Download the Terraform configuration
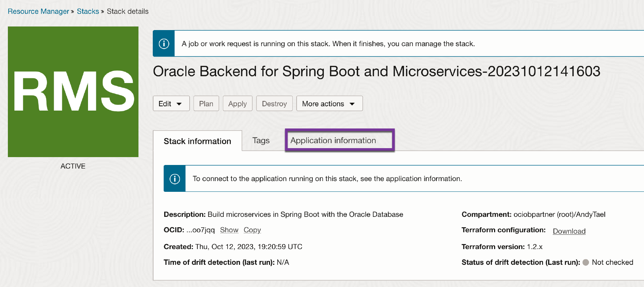This screenshot has width=644, height=287. (x=569, y=231)
